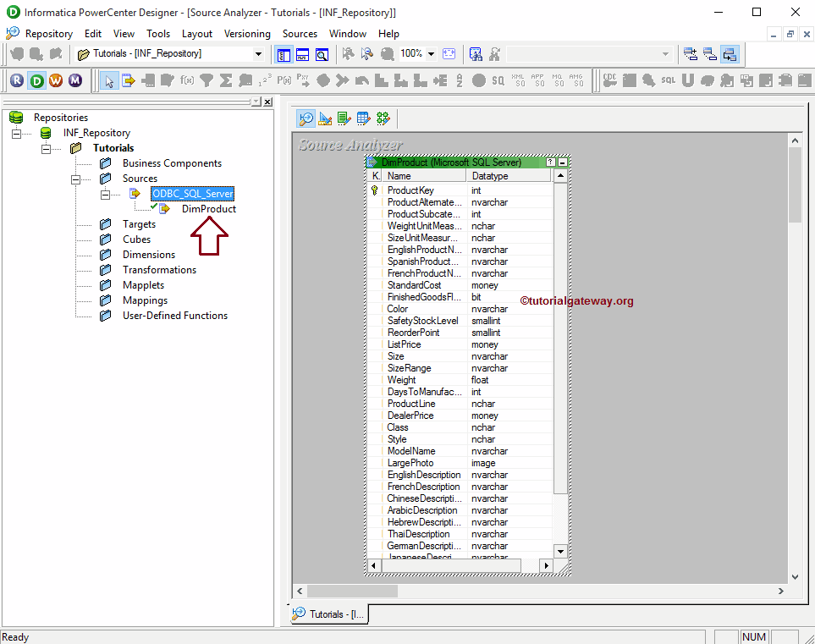815x644 pixels.
Task: Toggle the Output window visibility
Action: [303, 53]
